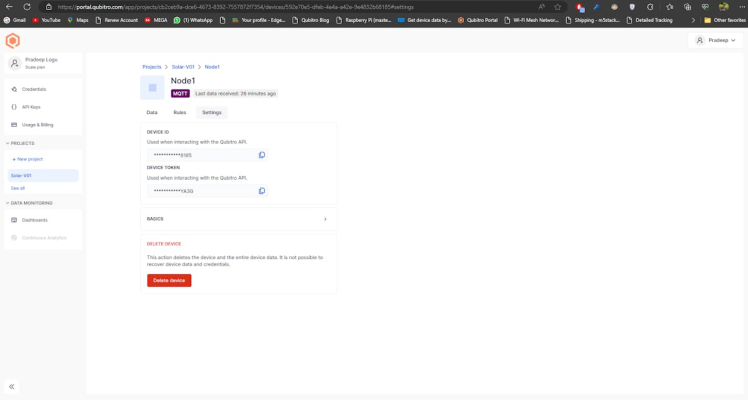Collapse the sidebar with double-chevron icon
Viewport: 748px width, 400px height.
click(x=11, y=387)
